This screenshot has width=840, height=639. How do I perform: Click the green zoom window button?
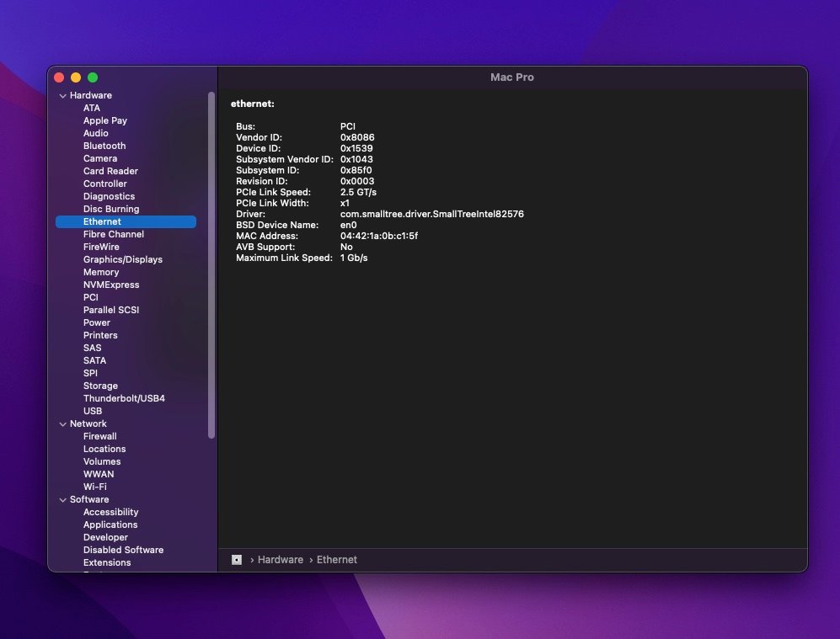(93, 77)
